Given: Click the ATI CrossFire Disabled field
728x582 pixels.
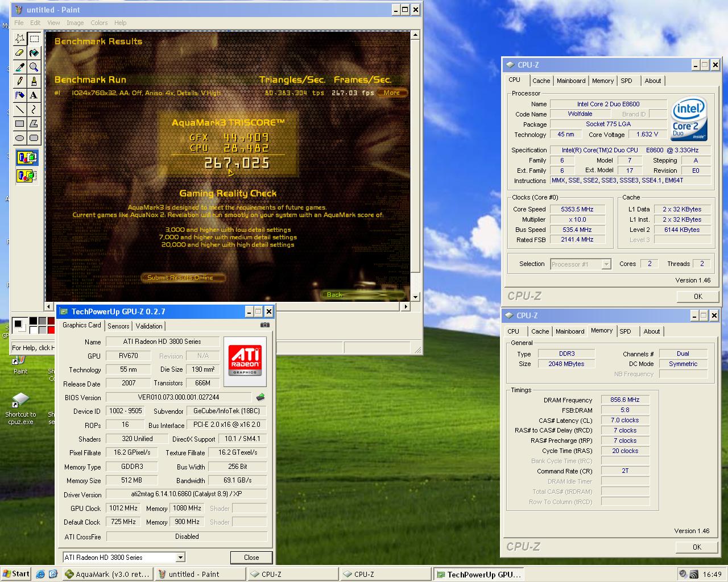Looking at the screenshot, I should pyautogui.click(x=187, y=536).
